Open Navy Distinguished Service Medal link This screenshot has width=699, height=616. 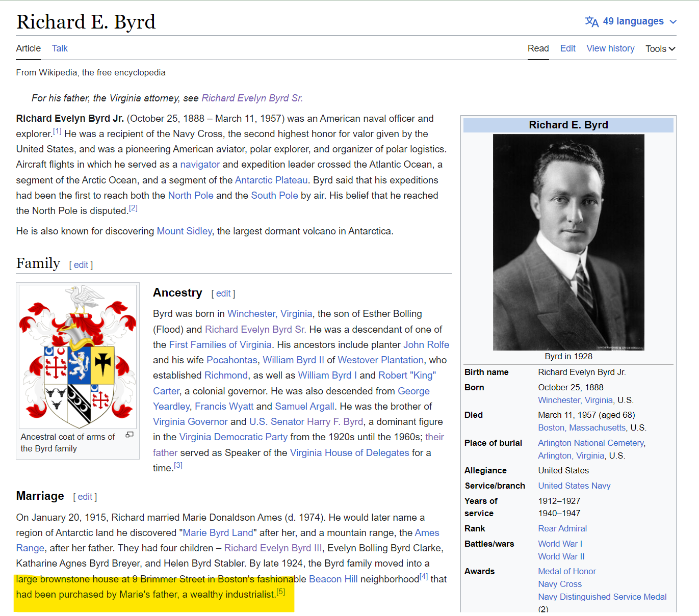(x=602, y=597)
